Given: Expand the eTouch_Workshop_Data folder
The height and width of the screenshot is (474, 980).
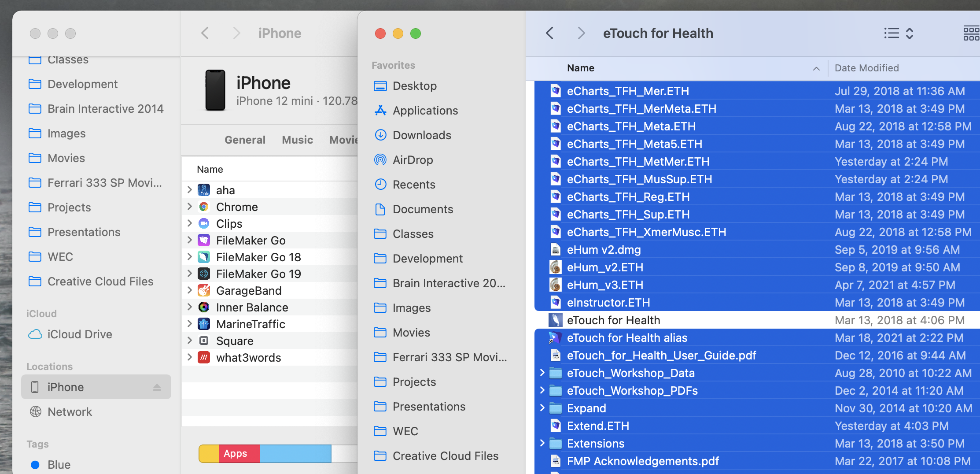Looking at the screenshot, I should 542,373.
